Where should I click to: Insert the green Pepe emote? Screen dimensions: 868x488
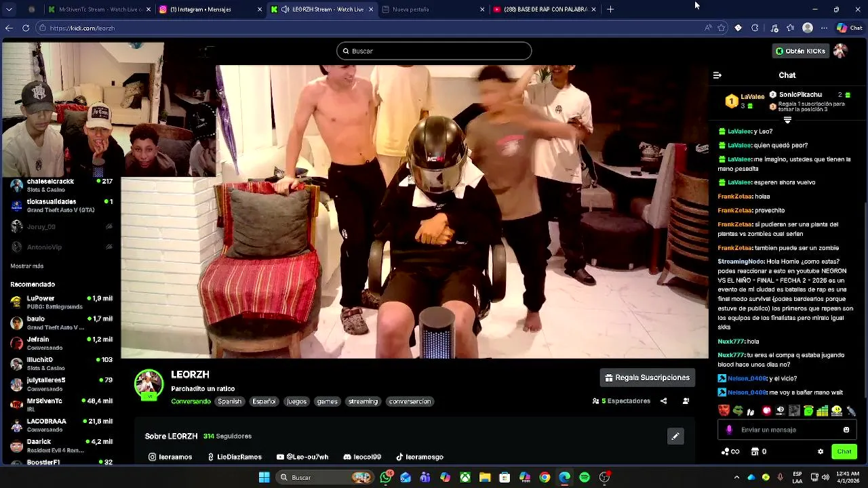click(738, 411)
